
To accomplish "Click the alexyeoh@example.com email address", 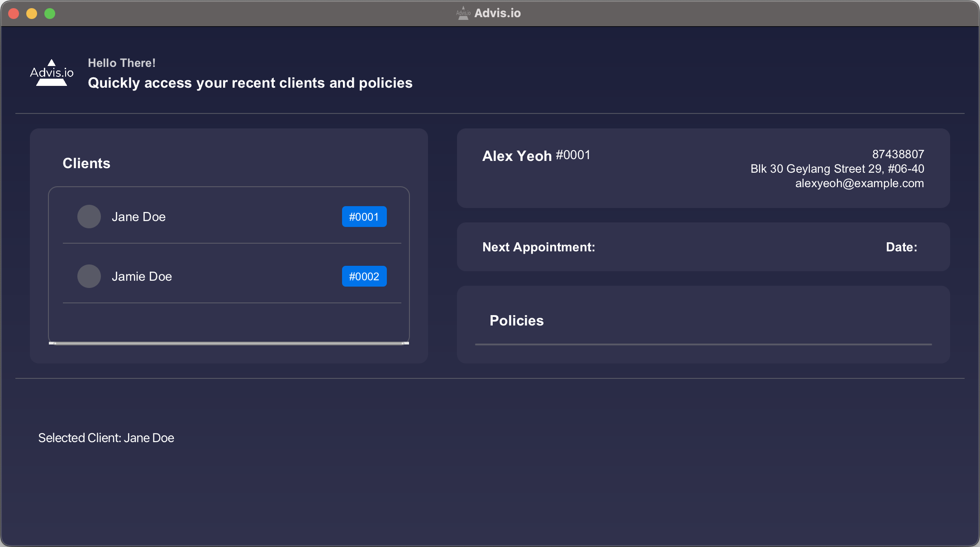I will tap(859, 183).
